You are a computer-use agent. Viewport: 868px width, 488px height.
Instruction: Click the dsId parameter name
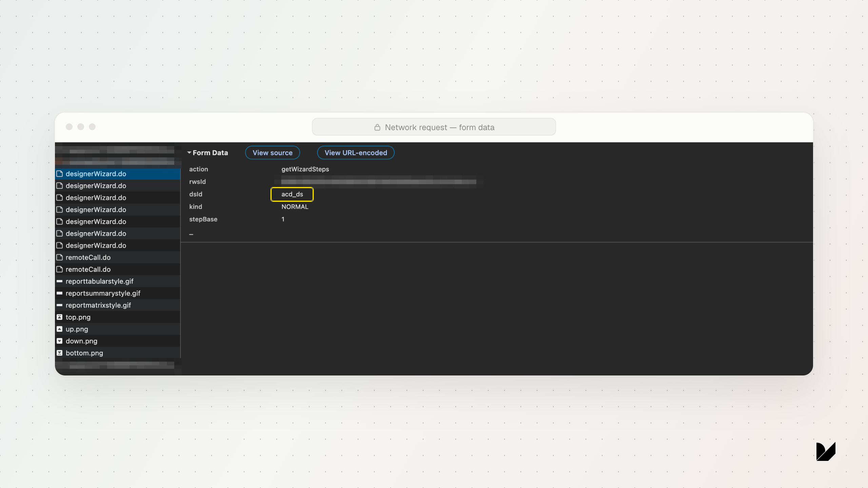click(x=196, y=194)
